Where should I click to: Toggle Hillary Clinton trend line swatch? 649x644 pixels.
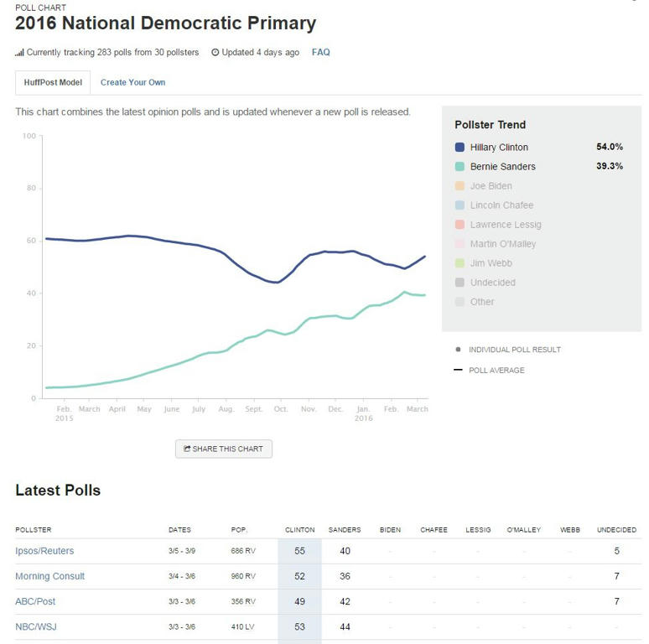click(x=459, y=148)
